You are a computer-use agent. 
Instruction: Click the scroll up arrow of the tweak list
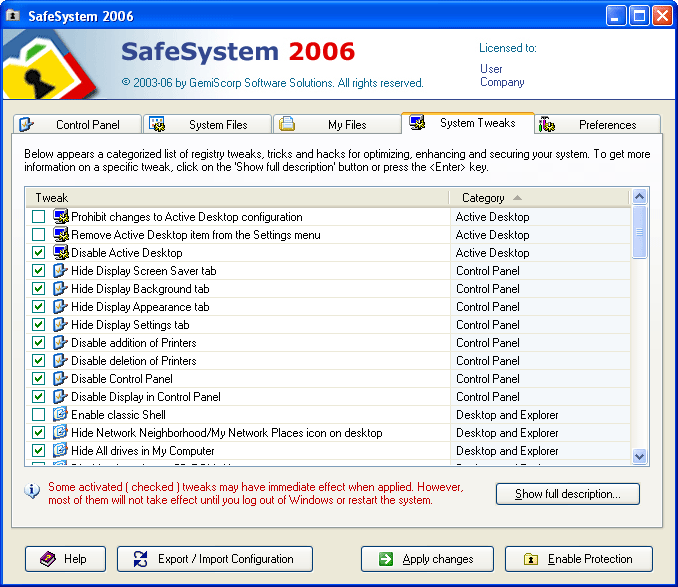click(x=640, y=197)
